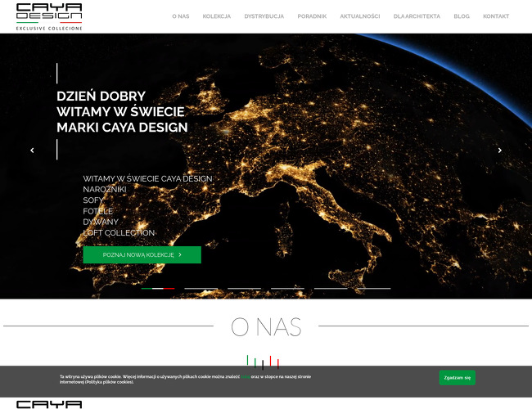Open the PORADNIK menu item
532x409 pixels.
[x=312, y=16]
